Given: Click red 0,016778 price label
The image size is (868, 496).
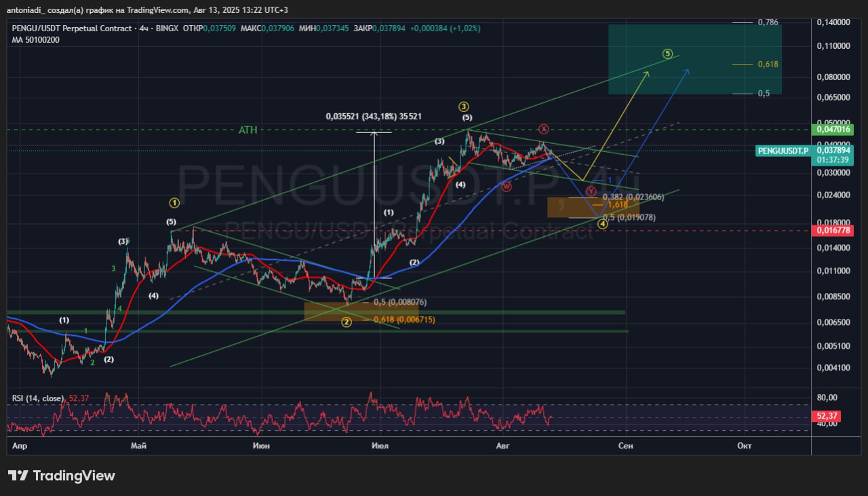Looking at the screenshot, I should pyautogui.click(x=833, y=231).
